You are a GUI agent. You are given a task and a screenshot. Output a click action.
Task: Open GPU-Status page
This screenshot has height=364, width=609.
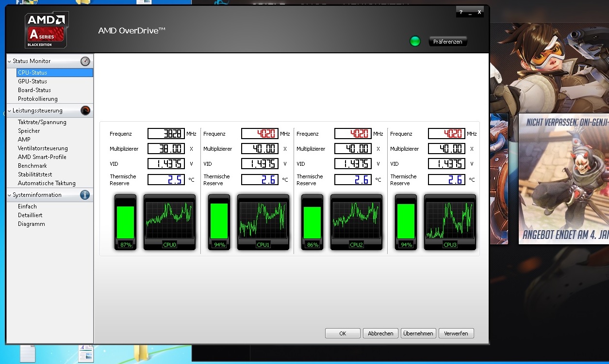(x=33, y=81)
